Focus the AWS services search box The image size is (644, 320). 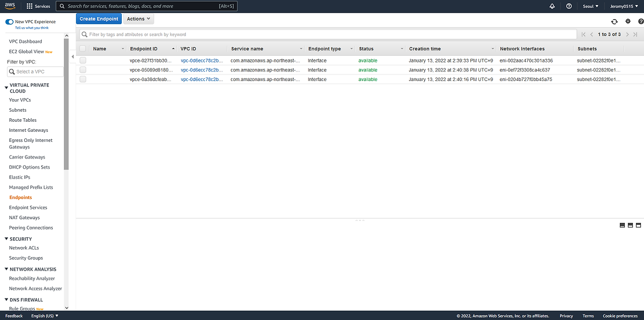point(146,6)
